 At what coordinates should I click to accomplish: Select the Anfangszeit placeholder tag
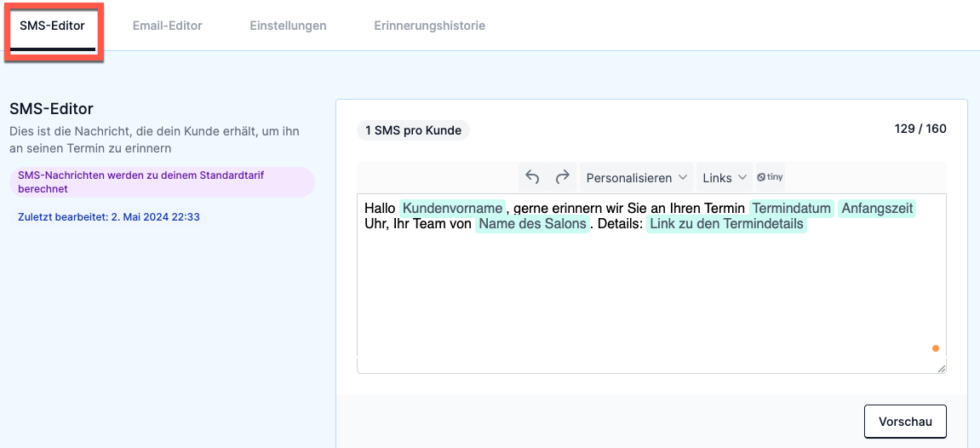877,208
